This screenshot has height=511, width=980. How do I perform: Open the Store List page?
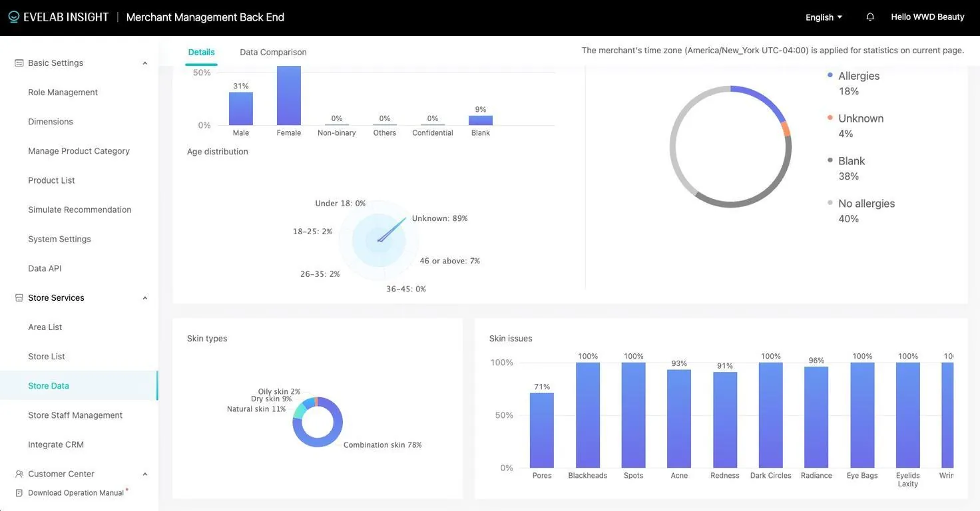pos(47,357)
